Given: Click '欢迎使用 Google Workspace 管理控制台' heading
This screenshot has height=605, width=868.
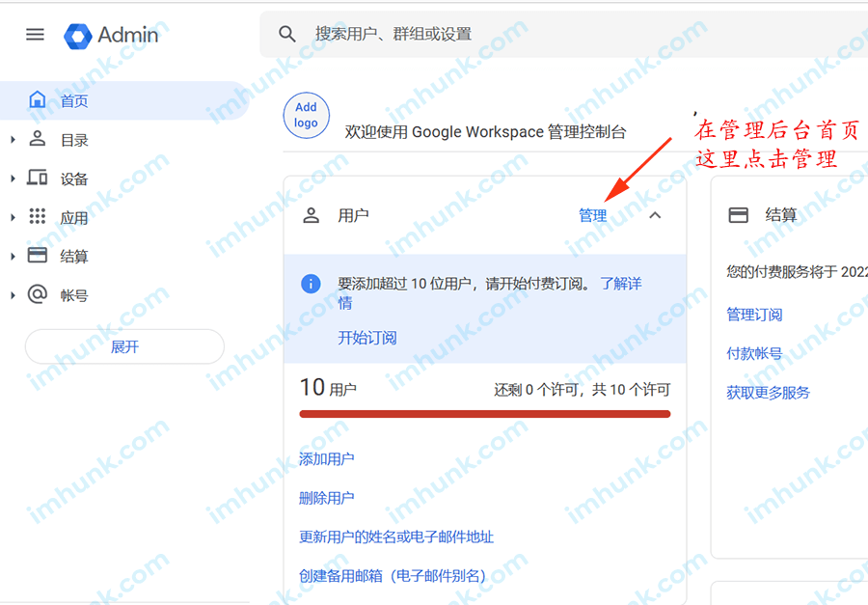Looking at the screenshot, I should 485,132.
